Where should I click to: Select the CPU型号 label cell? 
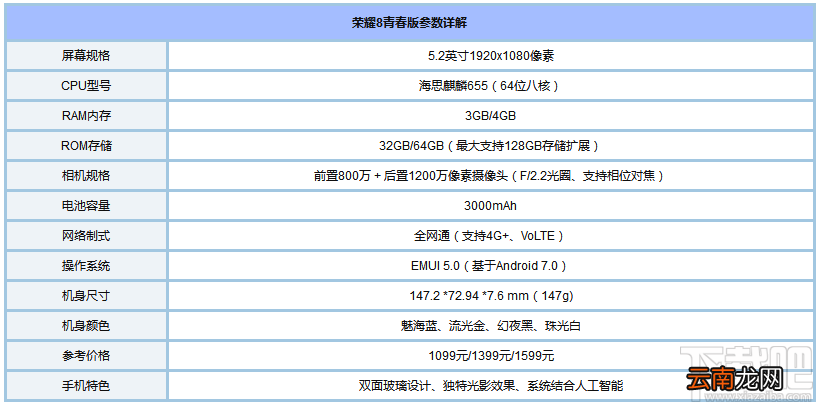pyautogui.click(x=86, y=86)
